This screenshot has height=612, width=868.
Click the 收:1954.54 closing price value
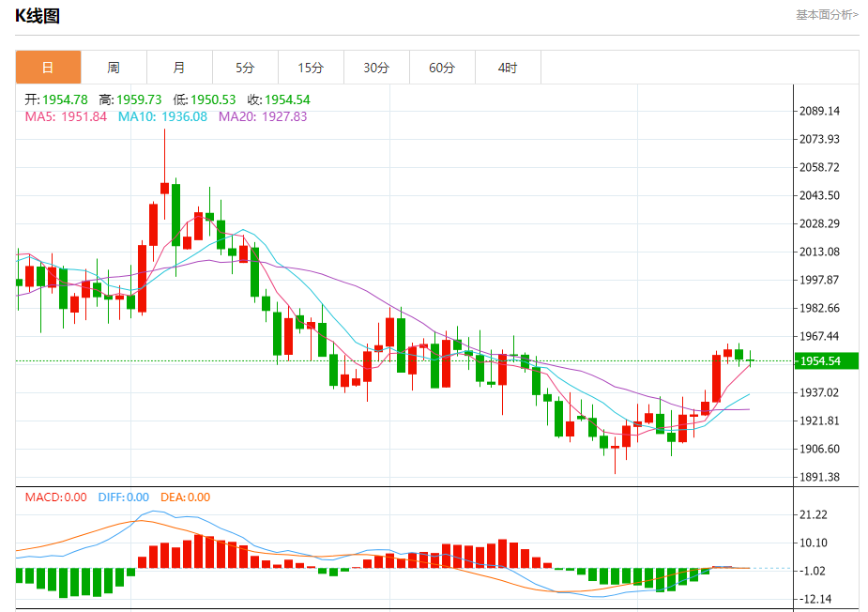279,99
